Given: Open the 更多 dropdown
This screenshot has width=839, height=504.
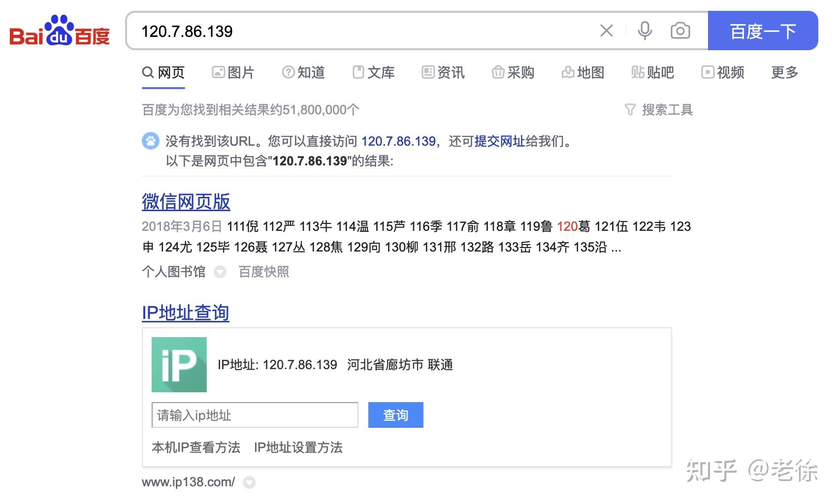Looking at the screenshot, I should tap(783, 72).
